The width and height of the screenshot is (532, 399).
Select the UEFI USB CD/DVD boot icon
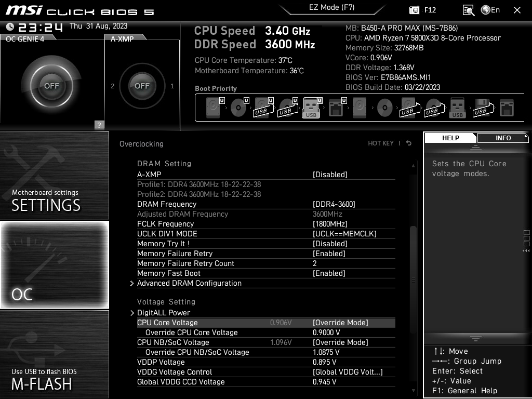click(x=288, y=108)
